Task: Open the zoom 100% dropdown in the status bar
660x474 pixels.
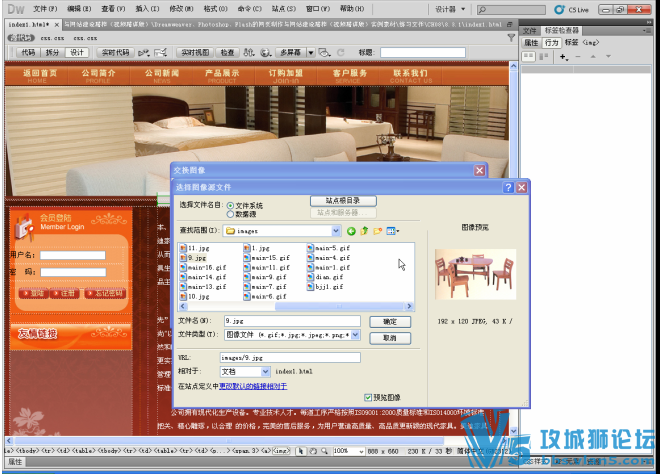Action: (361, 451)
